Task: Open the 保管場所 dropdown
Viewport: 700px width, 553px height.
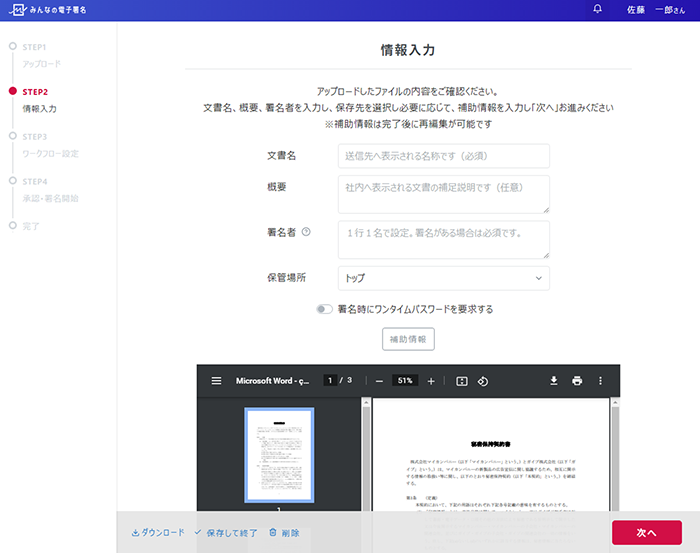Action: coord(444,278)
